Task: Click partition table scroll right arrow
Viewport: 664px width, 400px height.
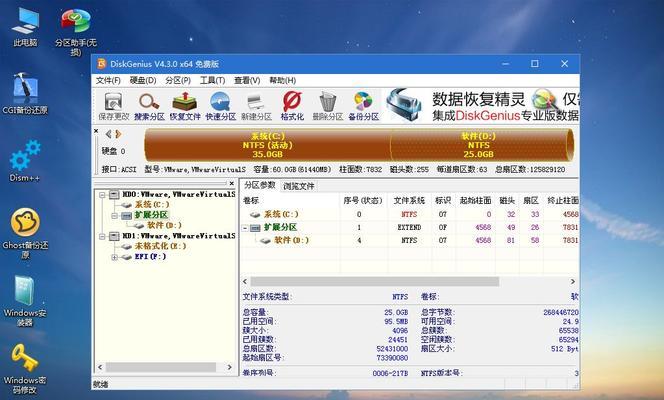Action: tap(573, 281)
